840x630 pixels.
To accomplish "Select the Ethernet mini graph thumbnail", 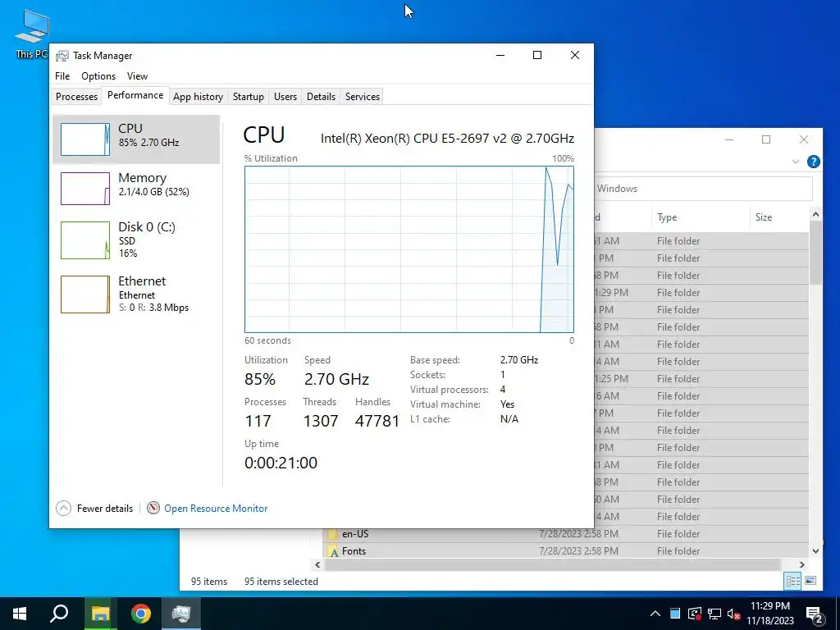I will coord(85,294).
